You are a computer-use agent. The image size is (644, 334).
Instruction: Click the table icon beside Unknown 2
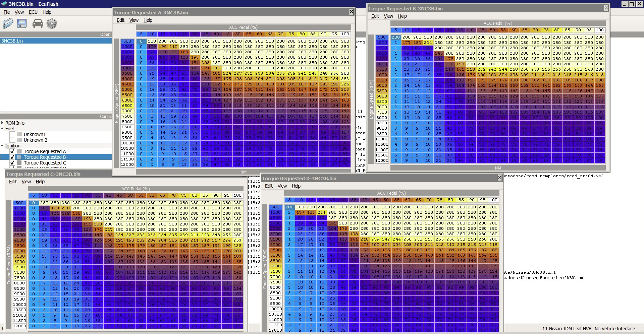(19, 140)
